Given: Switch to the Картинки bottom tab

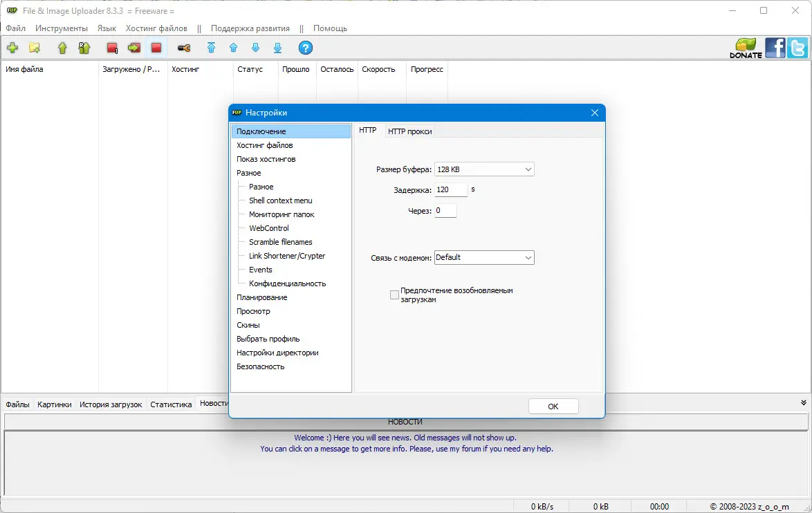Looking at the screenshot, I should click(55, 404).
